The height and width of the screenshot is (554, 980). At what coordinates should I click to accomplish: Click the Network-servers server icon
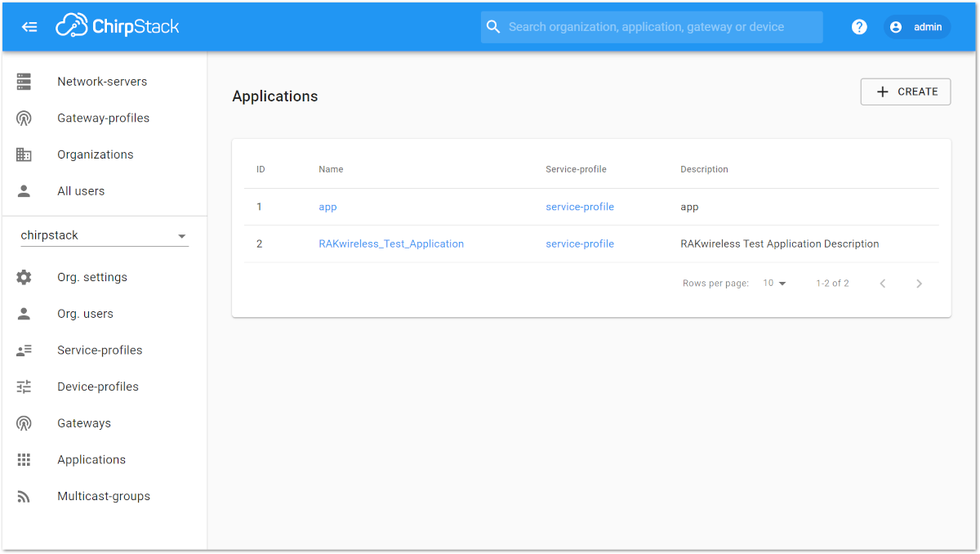tap(24, 82)
